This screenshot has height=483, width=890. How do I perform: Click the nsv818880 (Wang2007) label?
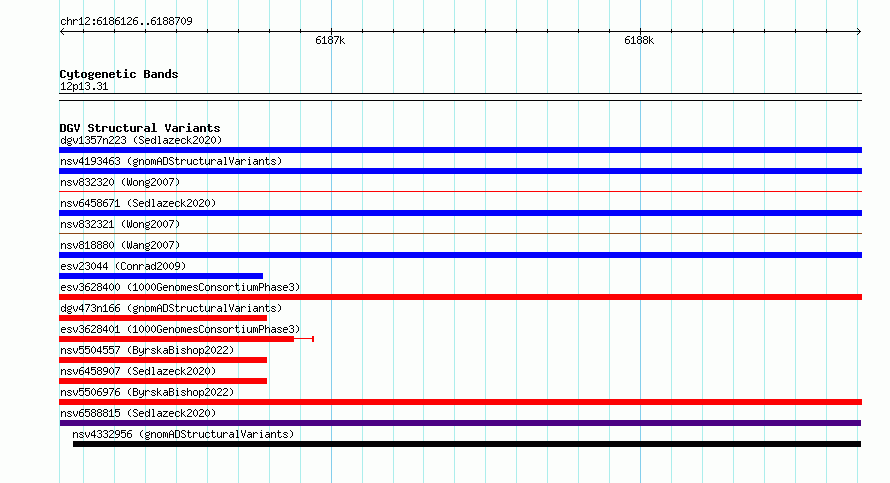[120, 245]
